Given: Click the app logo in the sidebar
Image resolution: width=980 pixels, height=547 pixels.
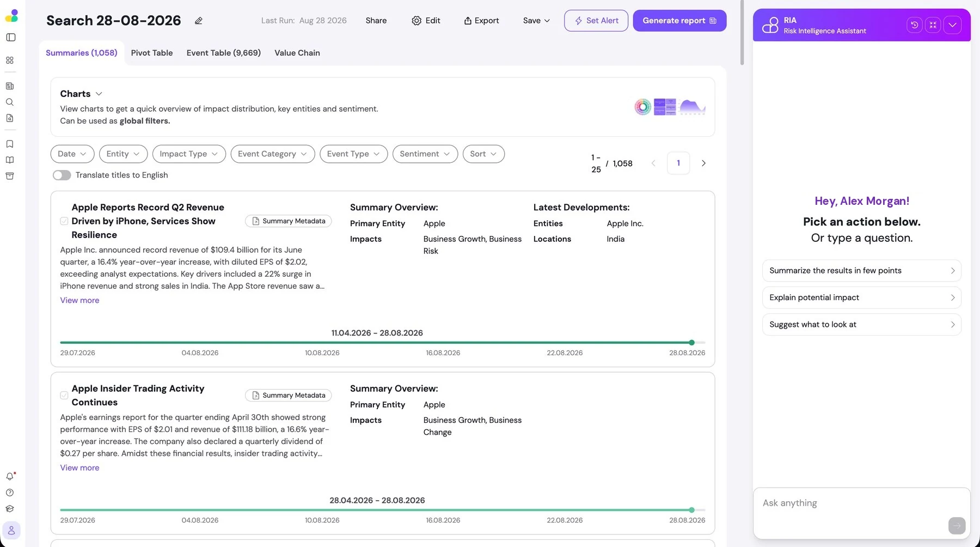Looking at the screenshot, I should click(11, 16).
